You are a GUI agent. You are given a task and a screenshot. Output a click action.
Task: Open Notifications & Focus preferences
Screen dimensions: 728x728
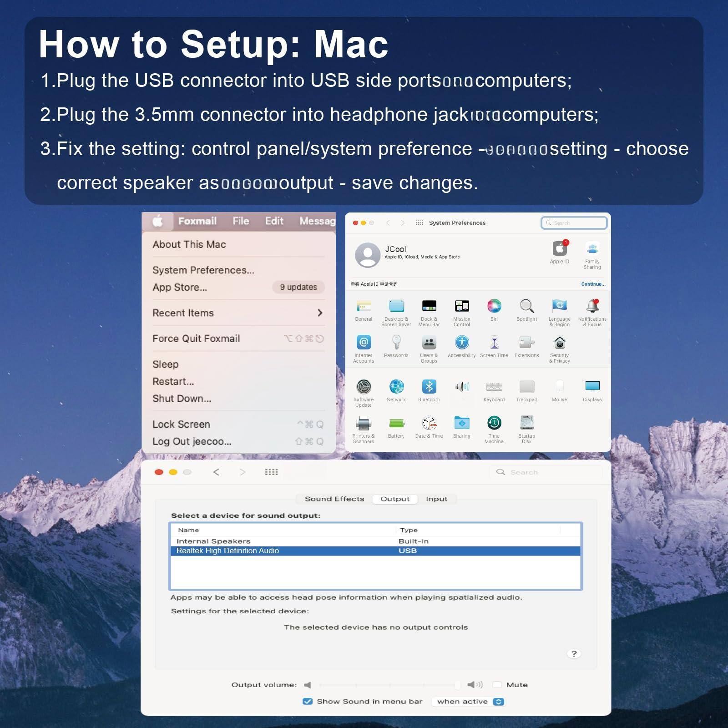591,306
